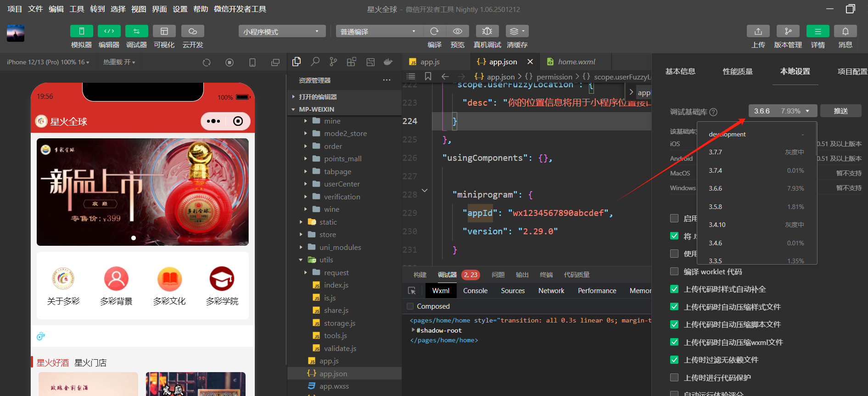Open the clear cache (清缓存) menu

[517, 31]
